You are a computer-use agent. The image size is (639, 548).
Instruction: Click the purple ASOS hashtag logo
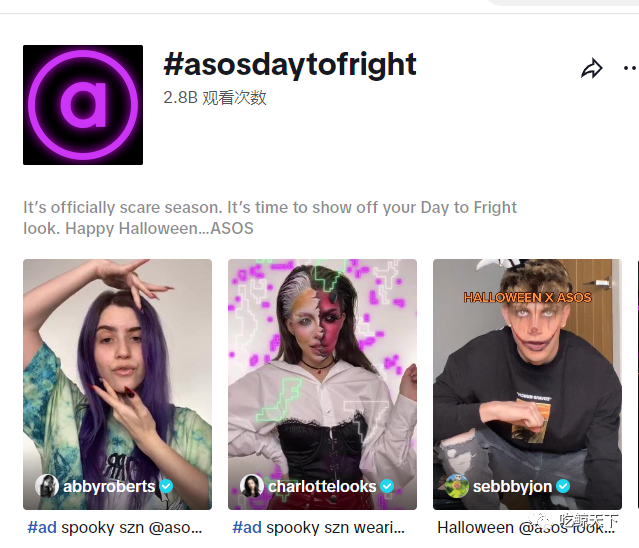point(83,105)
